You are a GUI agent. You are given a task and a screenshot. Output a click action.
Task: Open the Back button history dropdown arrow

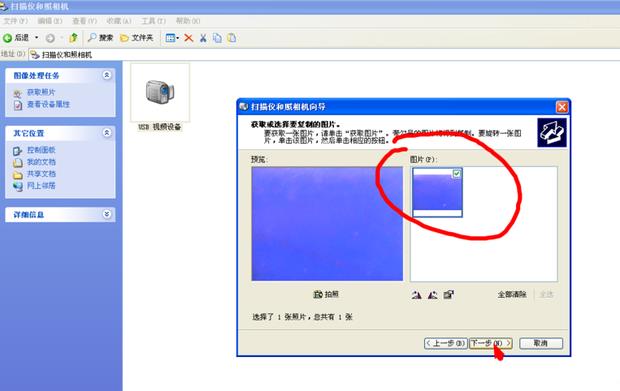[37, 38]
